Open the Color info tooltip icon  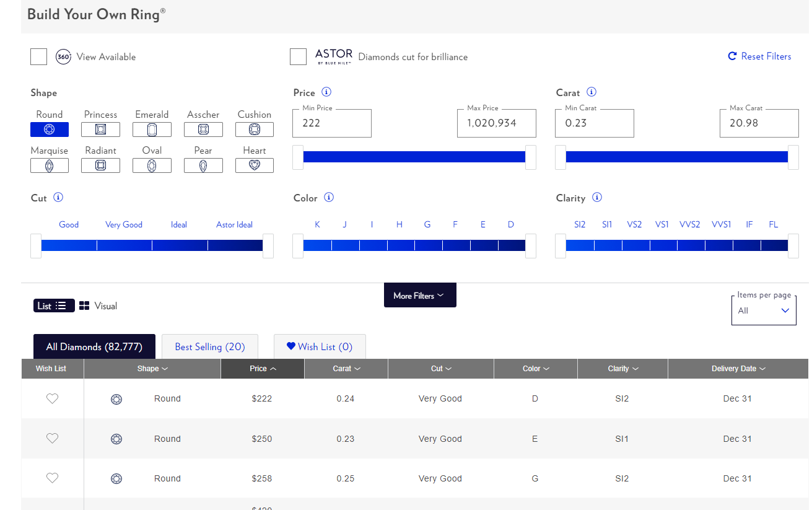point(329,197)
